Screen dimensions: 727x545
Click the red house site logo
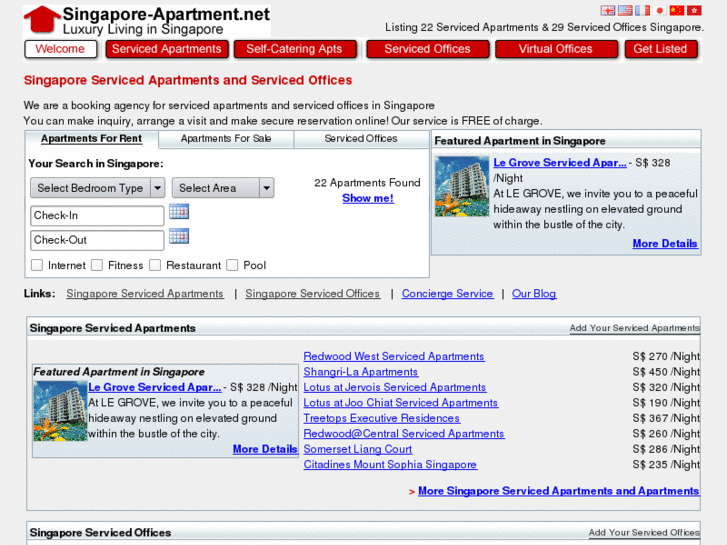pos(42,19)
